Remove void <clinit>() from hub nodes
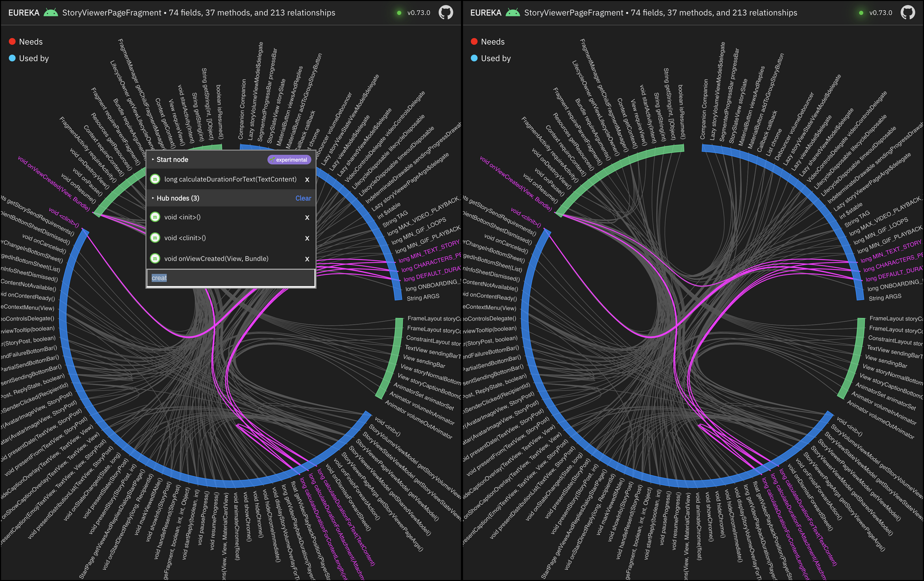The image size is (924, 581). pos(307,238)
